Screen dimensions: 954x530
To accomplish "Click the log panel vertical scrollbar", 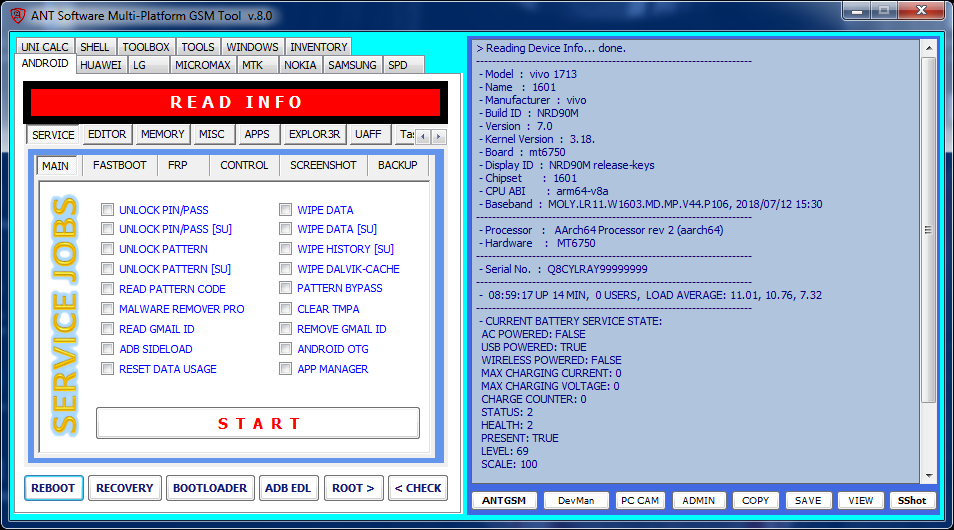I will tap(928, 230).
